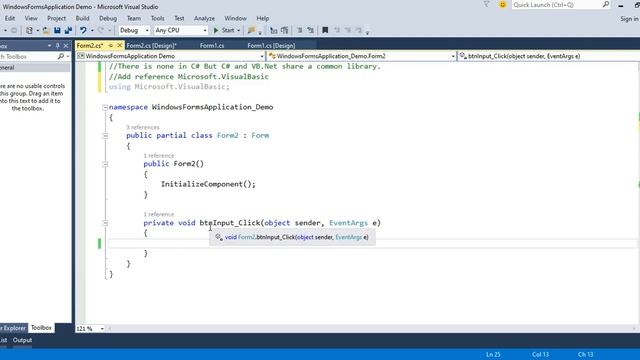
Task: Click the grayed Redo arrow icon
Action: click(101, 30)
